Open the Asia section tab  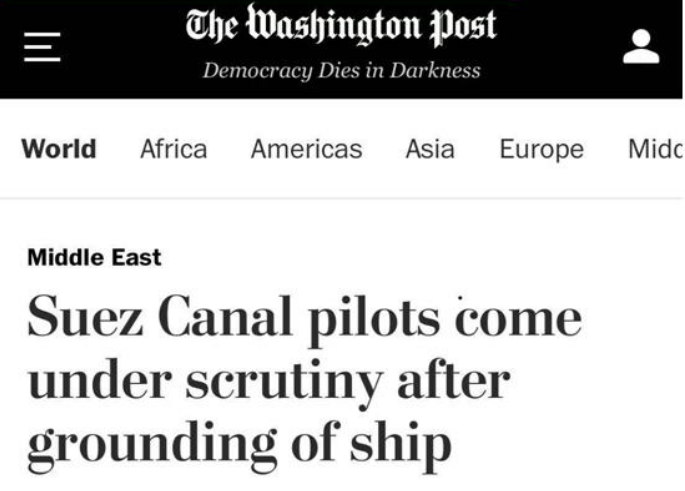(430, 150)
